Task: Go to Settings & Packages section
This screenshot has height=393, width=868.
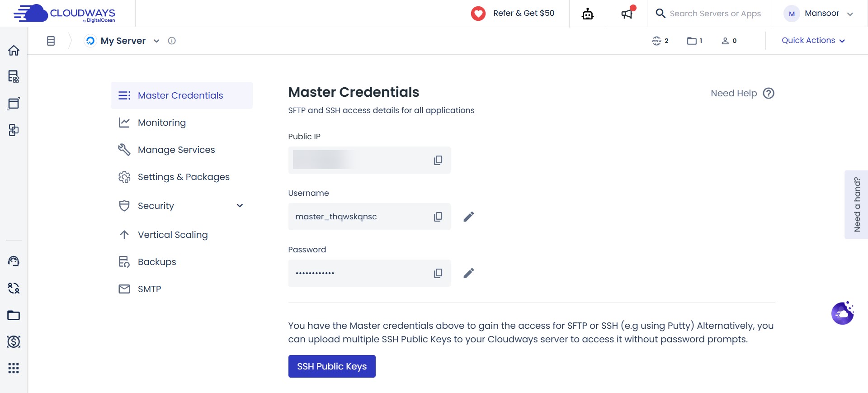Action: pyautogui.click(x=183, y=176)
